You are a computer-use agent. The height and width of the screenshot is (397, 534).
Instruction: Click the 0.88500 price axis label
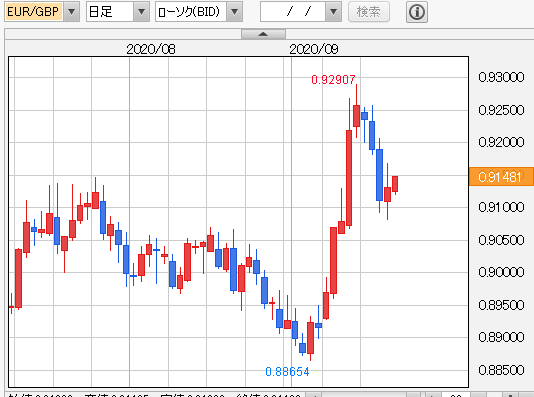(501, 370)
